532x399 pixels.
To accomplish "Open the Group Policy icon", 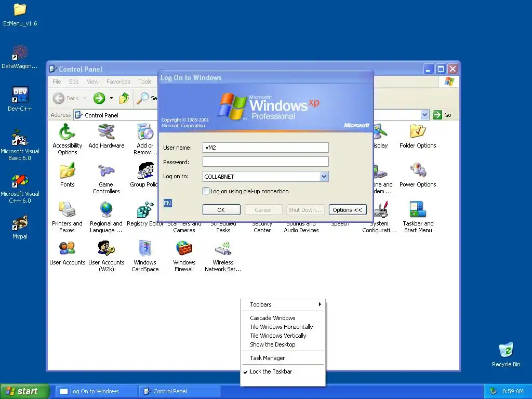I will 145,175.
